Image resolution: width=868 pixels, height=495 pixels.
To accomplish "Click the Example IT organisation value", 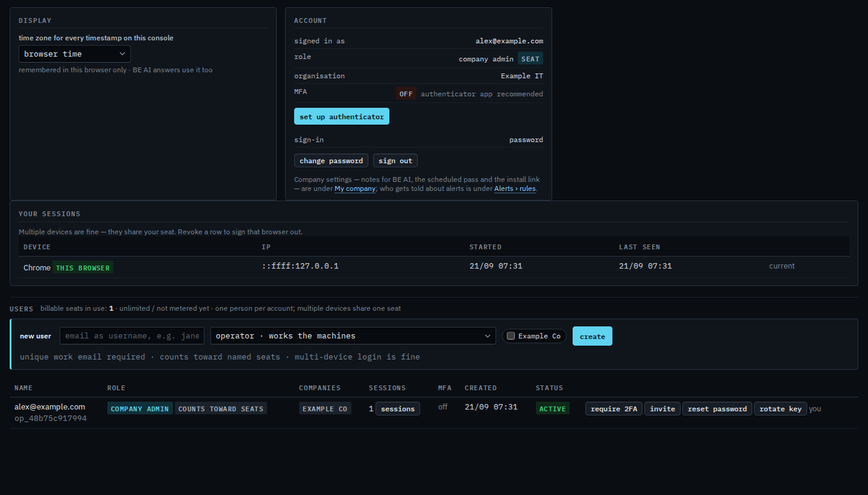I will pyautogui.click(x=522, y=76).
